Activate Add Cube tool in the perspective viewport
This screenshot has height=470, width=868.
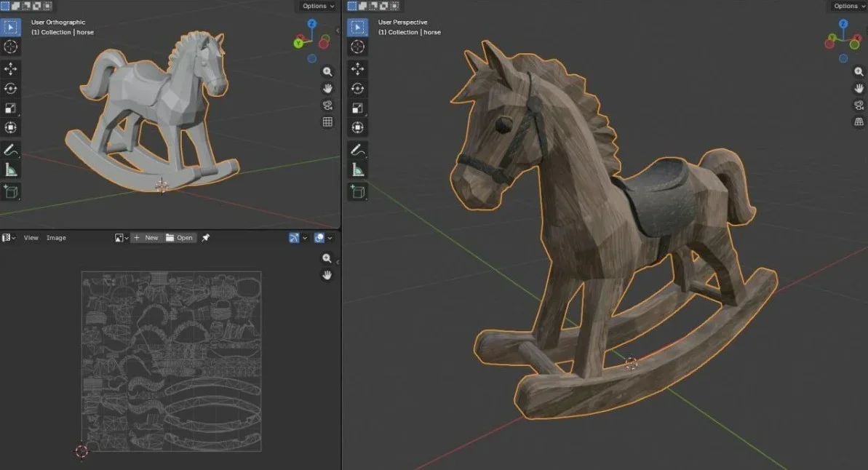coord(358,192)
